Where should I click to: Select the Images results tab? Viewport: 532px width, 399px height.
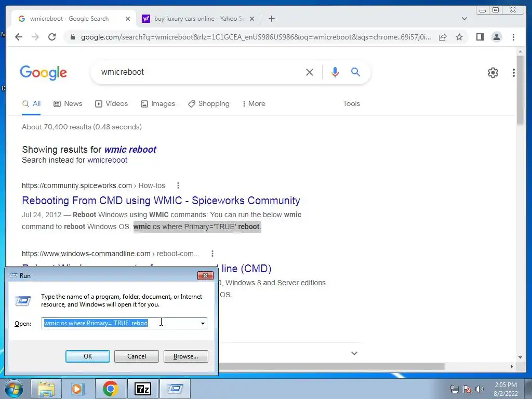pos(158,103)
